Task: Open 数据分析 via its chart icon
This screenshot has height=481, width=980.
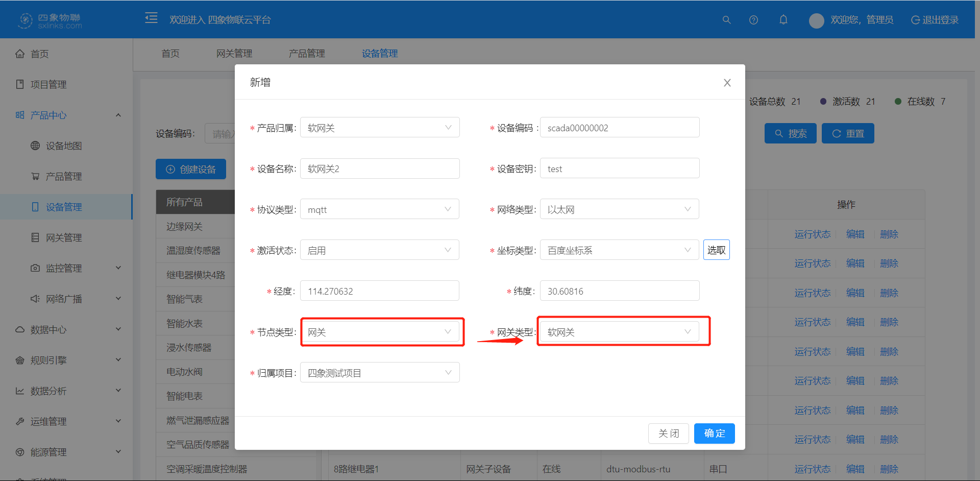Action: click(20, 391)
